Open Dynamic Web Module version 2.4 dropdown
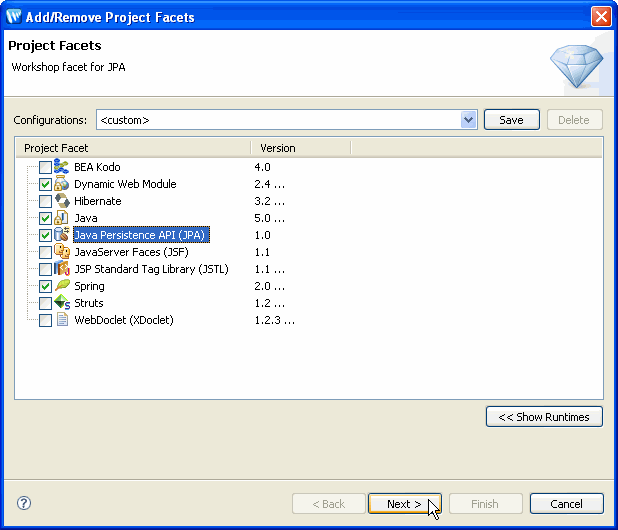 (279, 185)
